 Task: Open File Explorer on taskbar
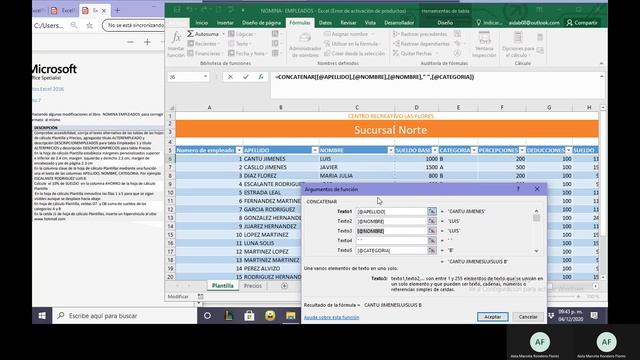point(291,316)
